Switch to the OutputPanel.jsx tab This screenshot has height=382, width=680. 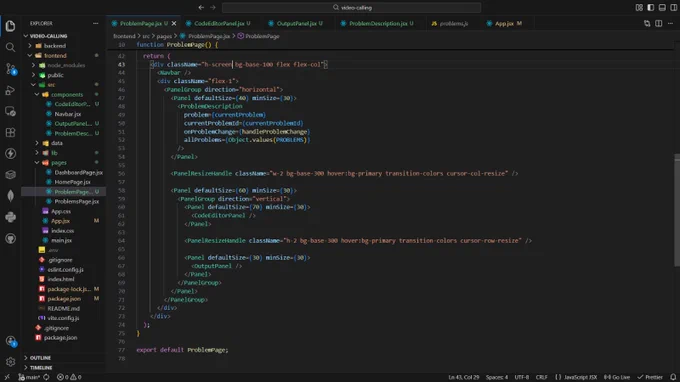coord(299,23)
